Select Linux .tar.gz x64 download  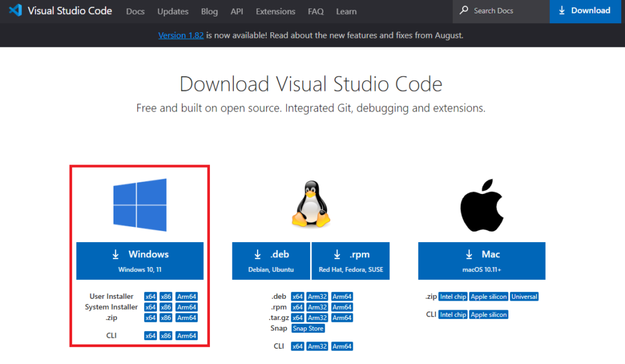click(297, 318)
